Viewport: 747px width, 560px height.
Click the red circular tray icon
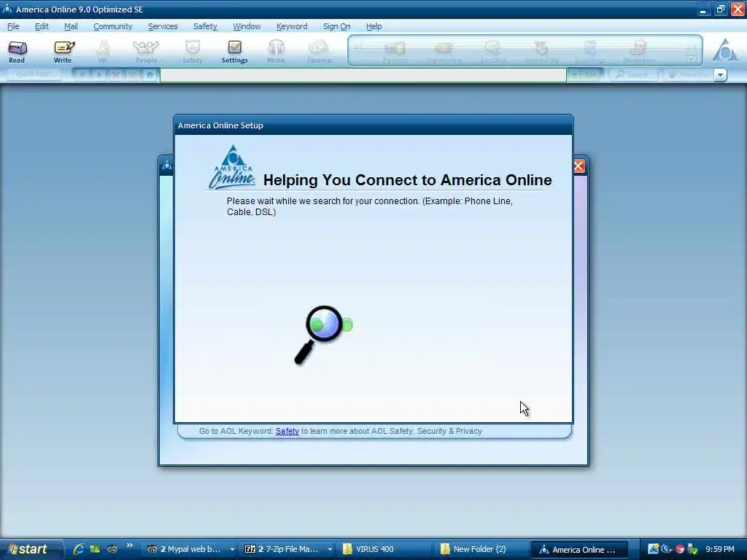[680, 549]
